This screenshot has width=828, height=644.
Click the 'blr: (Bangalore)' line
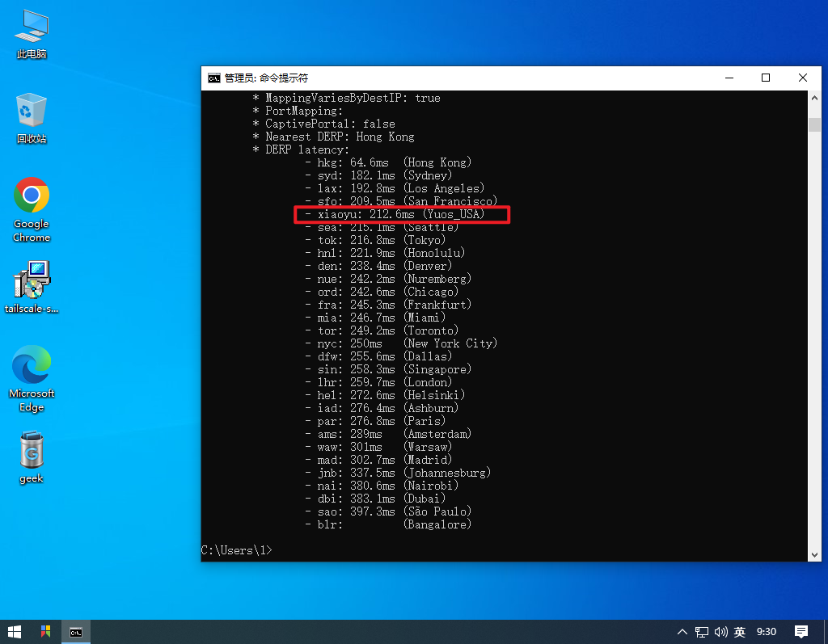[x=388, y=524]
